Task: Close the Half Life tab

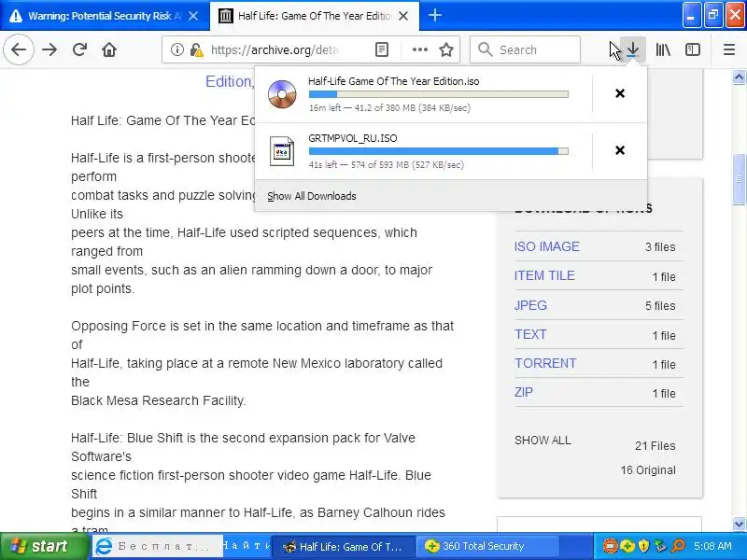Action: pos(403,16)
